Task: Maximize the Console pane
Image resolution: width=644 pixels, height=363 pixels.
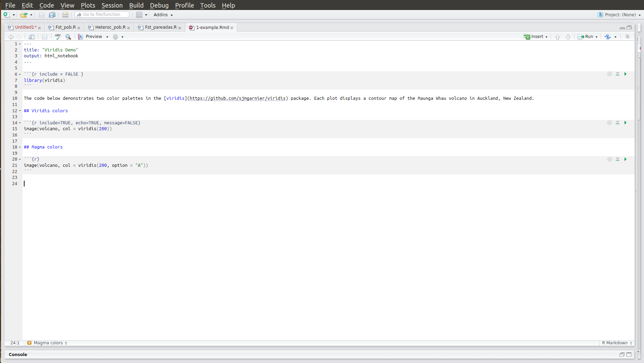Action: (629, 354)
